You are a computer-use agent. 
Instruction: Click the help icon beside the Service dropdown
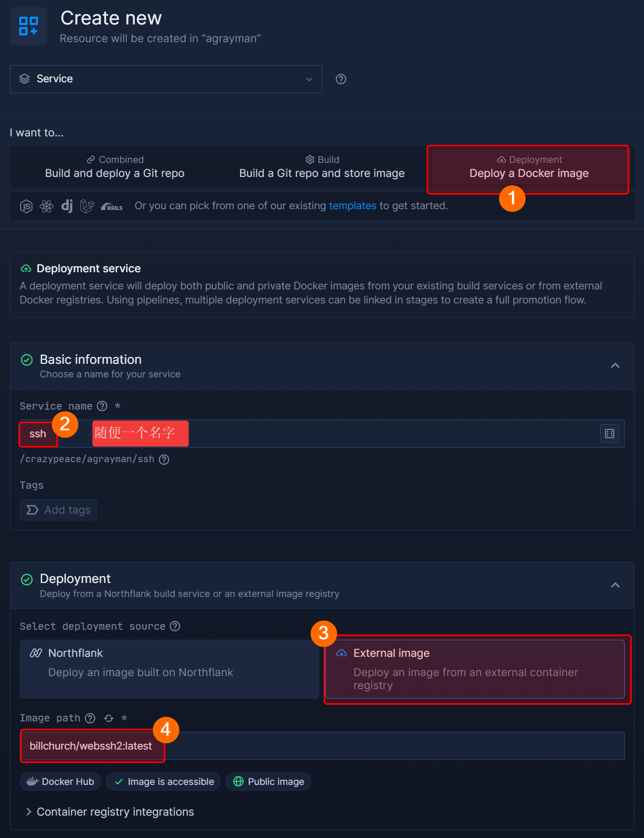click(x=341, y=79)
